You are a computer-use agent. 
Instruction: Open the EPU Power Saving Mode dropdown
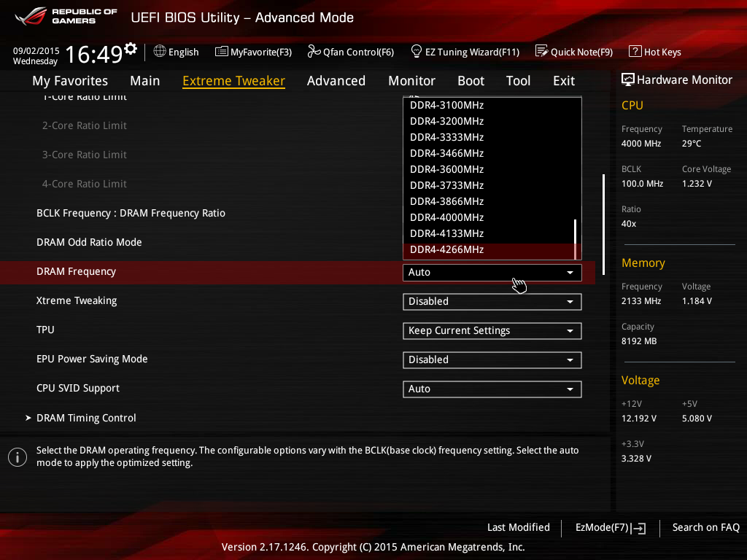[x=492, y=360]
